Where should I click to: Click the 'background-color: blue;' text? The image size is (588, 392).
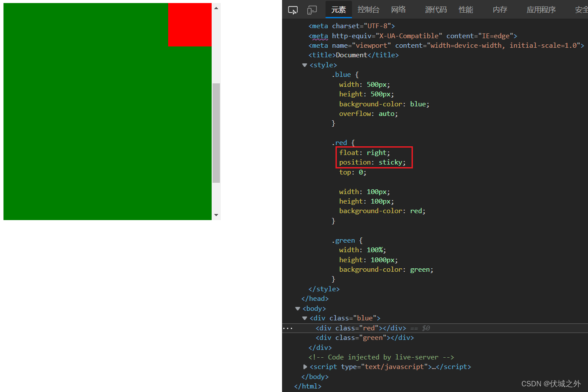click(x=384, y=104)
